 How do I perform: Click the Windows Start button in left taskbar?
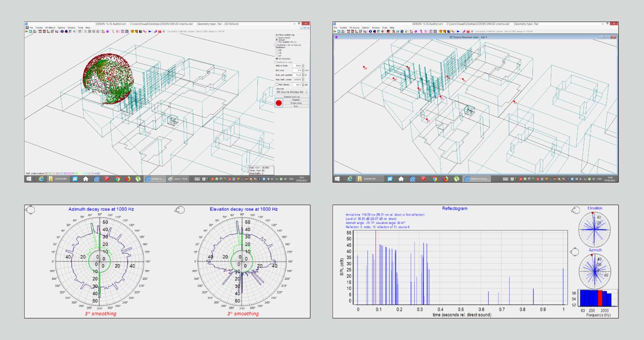tap(29, 179)
